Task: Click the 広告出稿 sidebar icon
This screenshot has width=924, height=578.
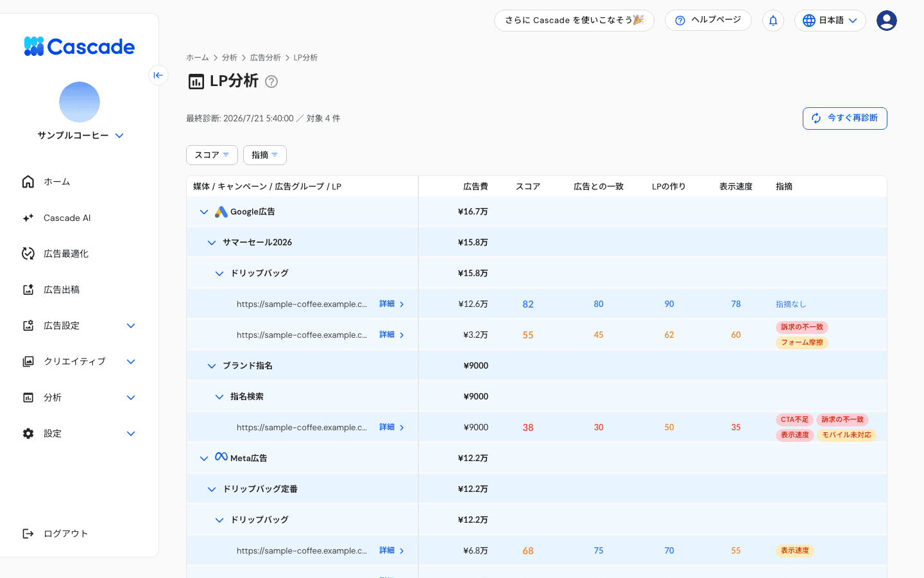Action: pos(28,290)
